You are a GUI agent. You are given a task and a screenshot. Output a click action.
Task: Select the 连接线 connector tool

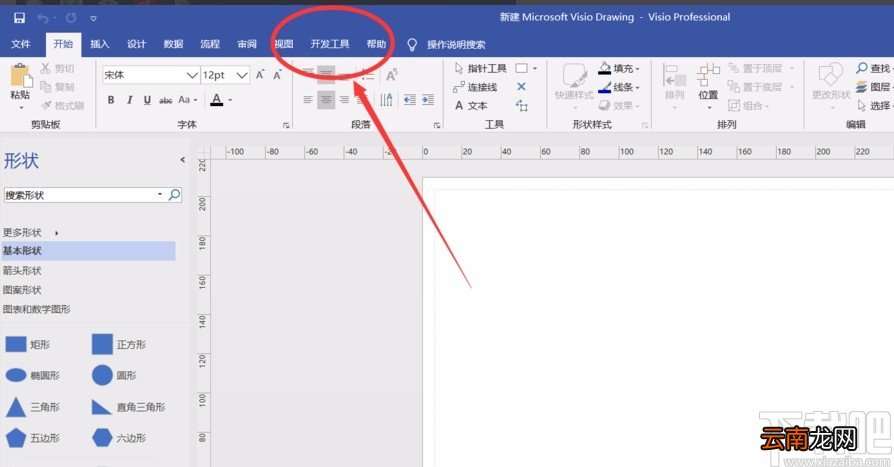[475, 87]
